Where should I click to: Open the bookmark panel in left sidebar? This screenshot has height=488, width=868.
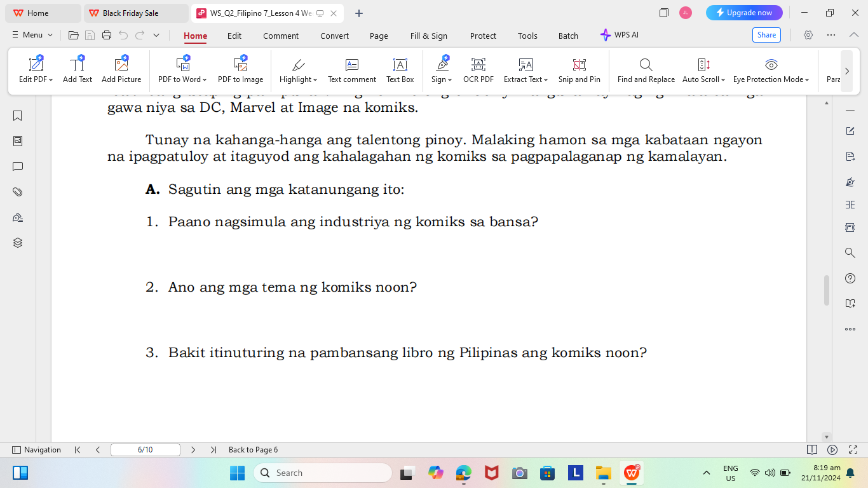pyautogui.click(x=18, y=116)
